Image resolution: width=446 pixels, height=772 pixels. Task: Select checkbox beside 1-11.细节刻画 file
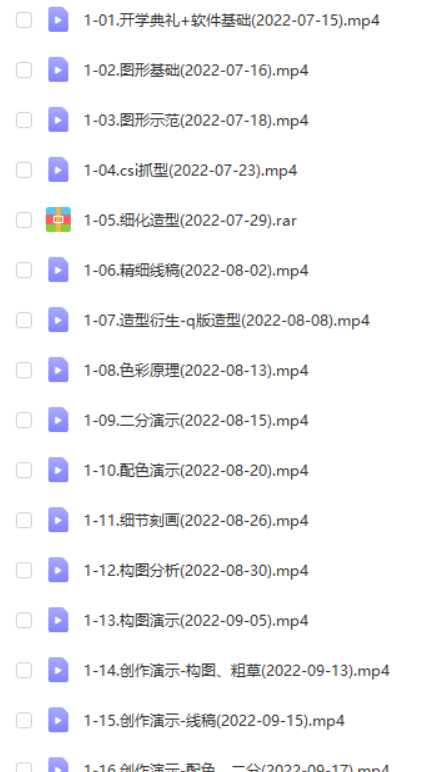tap(24, 520)
